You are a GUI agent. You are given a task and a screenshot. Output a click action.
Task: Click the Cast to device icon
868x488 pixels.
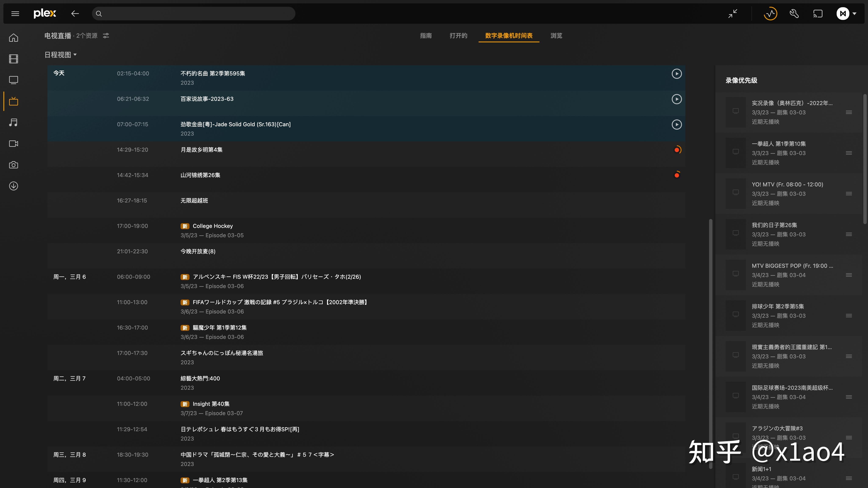818,14
